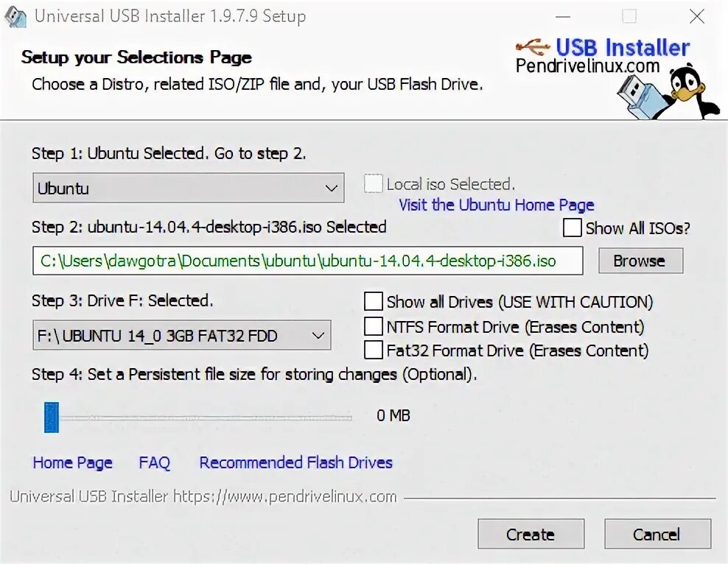Screen dimensions: 728x564
Task: Click the Cancel button
Action: pos(657,534)
